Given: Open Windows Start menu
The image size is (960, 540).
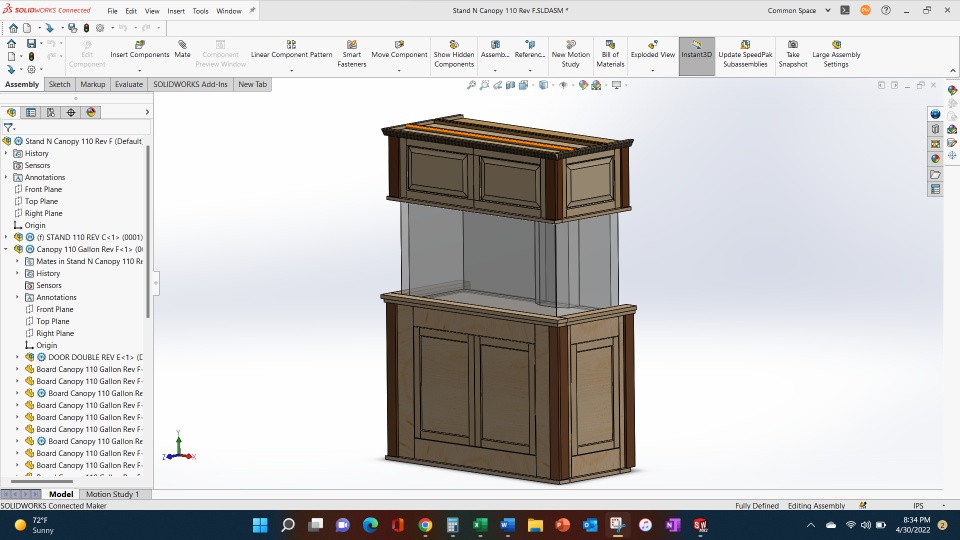Looking at the screenshot, I should point(260,525).
